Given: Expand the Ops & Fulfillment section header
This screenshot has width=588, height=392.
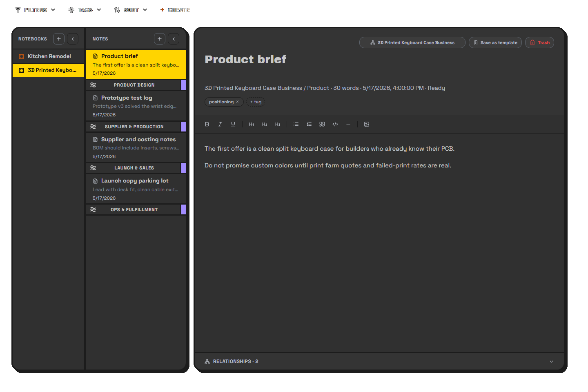Looking at the screenshot, I should click(134, 209).
